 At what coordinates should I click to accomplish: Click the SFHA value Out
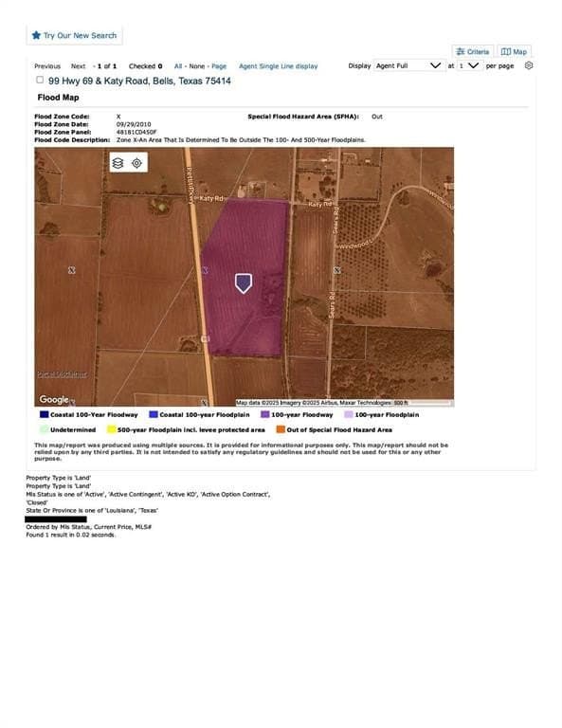(x=377, y=117)
